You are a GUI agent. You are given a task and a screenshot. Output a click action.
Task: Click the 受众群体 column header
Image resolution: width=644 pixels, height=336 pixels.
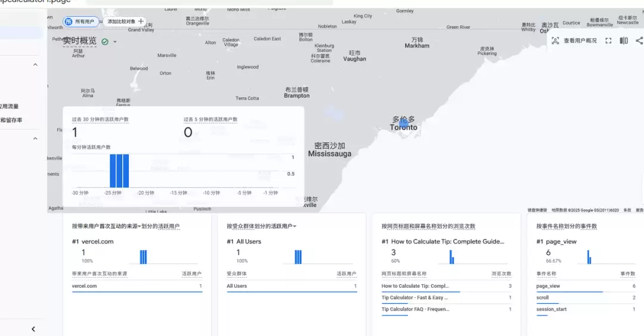click(237, 273)
